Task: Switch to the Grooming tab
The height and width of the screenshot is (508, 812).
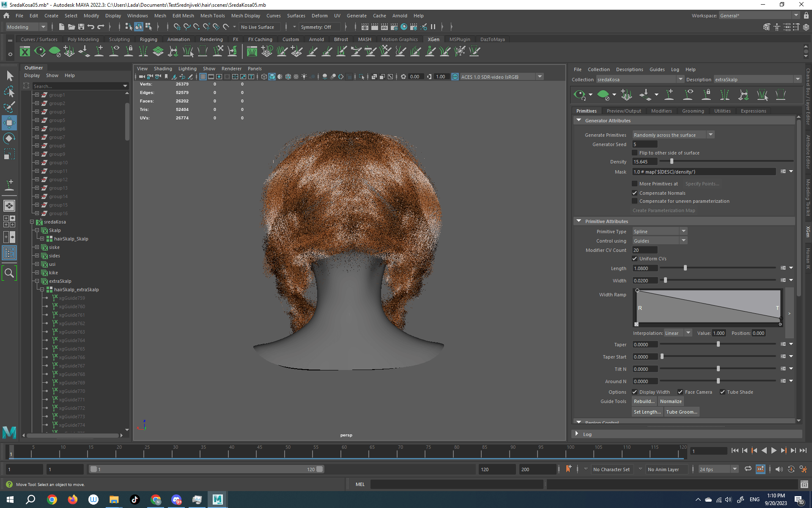Action: click(x=693, y=111)
